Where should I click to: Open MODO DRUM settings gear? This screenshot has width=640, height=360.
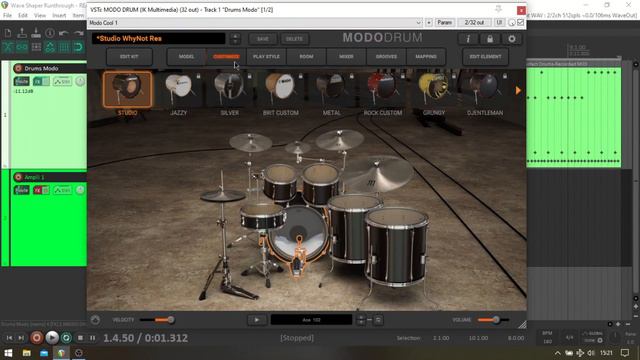[x=512, y=39]
